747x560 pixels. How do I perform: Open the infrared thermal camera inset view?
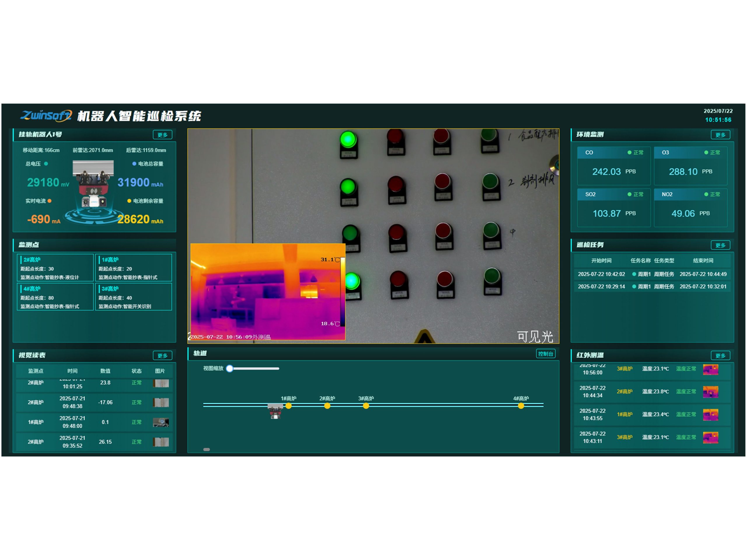pos(268,291)
